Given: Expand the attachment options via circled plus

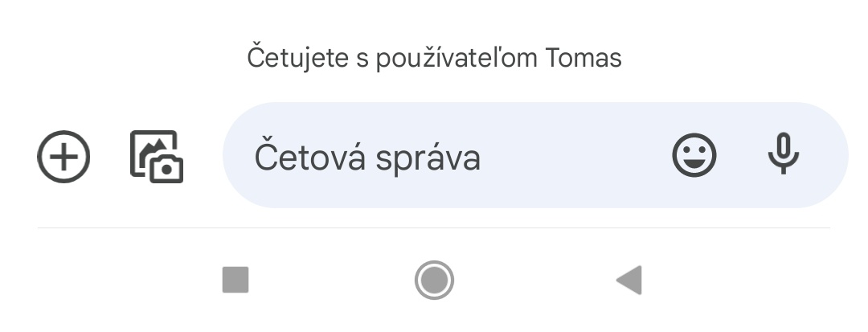Looking at the screenshot, I should tap(63, 156).
